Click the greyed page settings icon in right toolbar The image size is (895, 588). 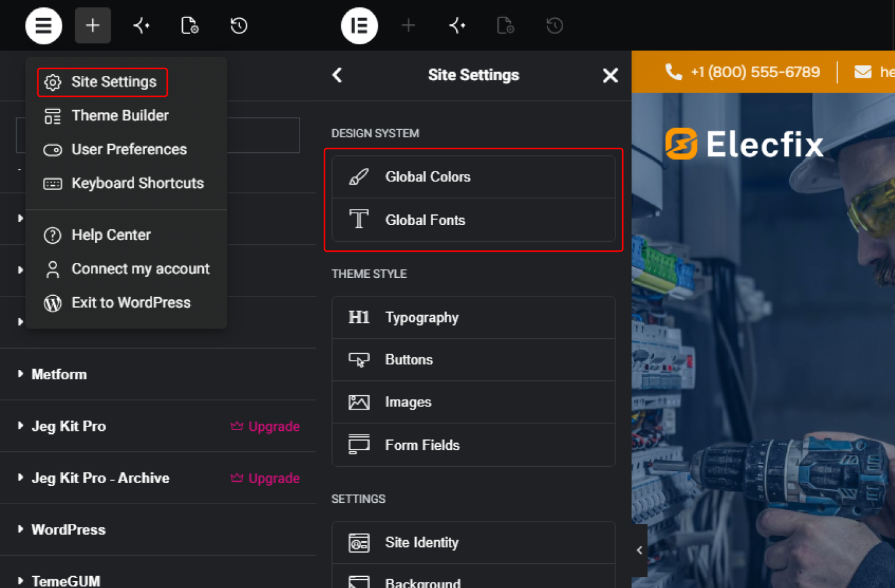505,25
